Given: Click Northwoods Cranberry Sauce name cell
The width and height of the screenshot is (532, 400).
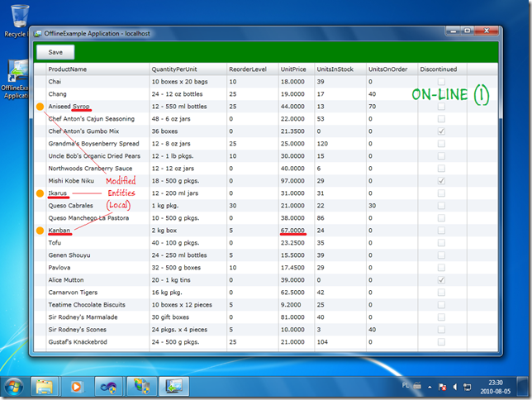Looking at the screenshot, I should (x=97, y=169).
